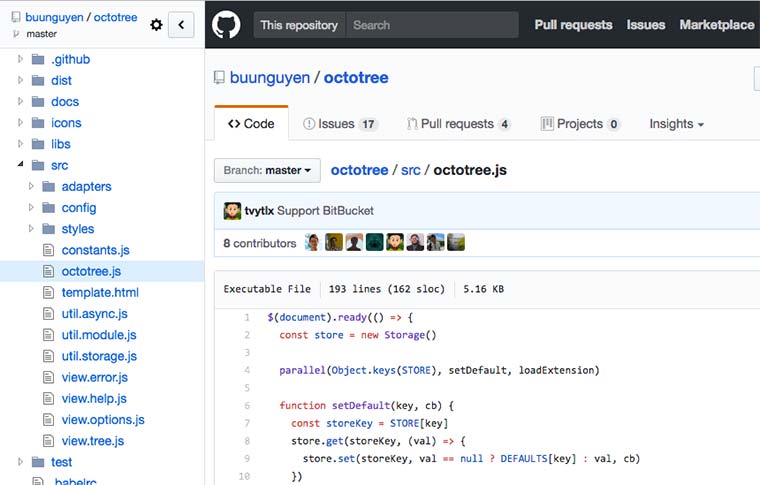Open Octotree settings gear icon
The width and height of the screenshot is (760, 485).
156,25
